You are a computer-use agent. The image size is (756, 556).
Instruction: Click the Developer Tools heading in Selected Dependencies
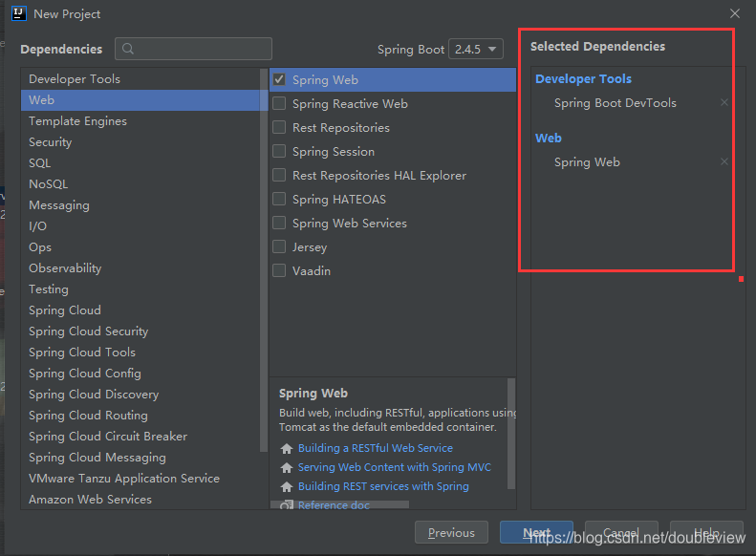pyautogui.click(x=583, y=78)
